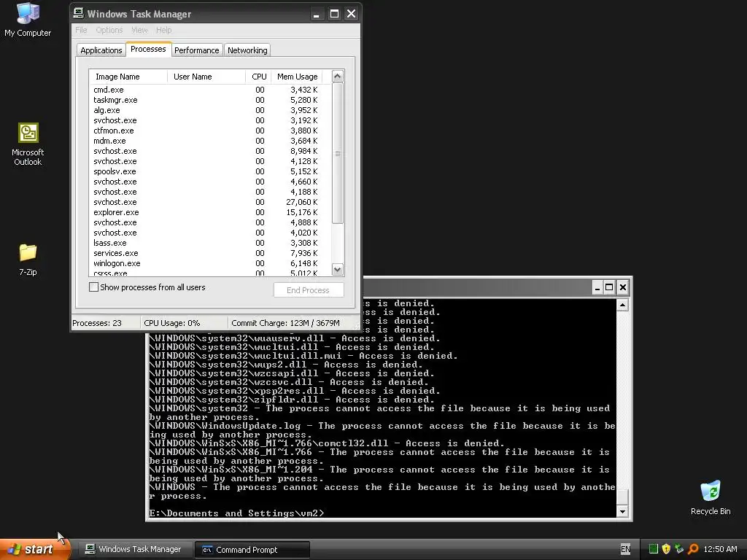The height and width of the screenshot is (560, 747).
Task: Select the Processes tab
Action: pos(148,49)
